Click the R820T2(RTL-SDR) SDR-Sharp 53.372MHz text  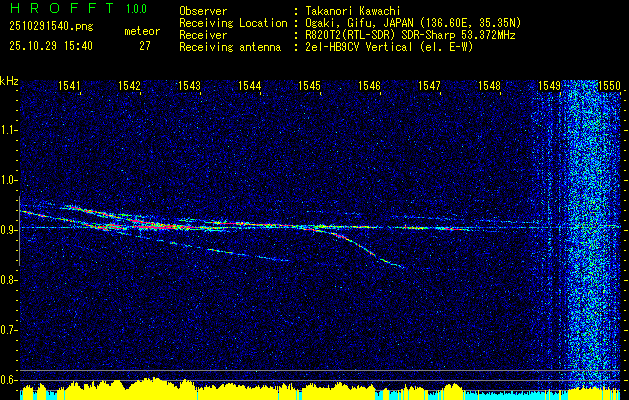pyautogui.click(x=410, y=35)
